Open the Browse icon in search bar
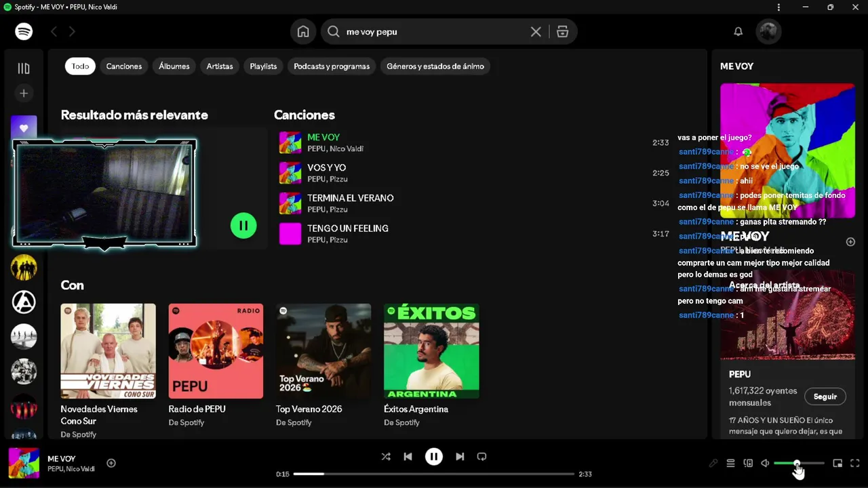This screenshot has width=868, height=488. 562,31
